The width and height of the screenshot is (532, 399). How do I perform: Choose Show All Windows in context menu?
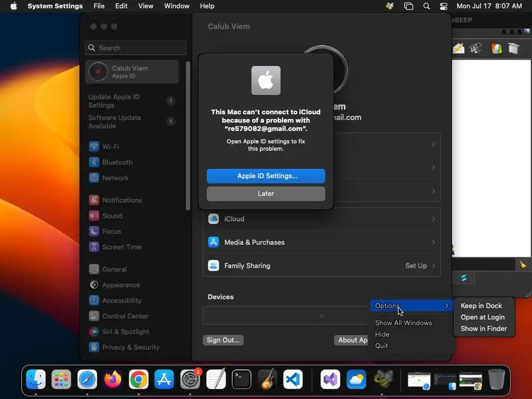(x=403, y=323)
